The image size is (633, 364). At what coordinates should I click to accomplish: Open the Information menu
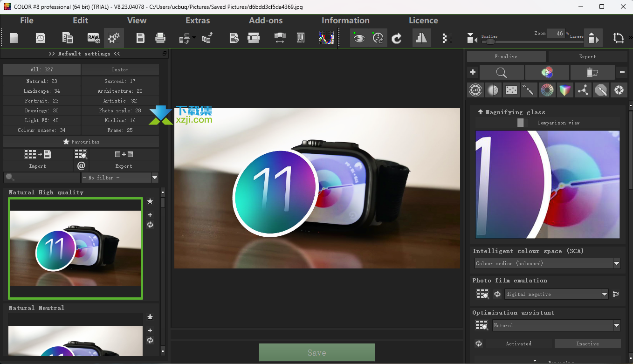click(345, 21)
